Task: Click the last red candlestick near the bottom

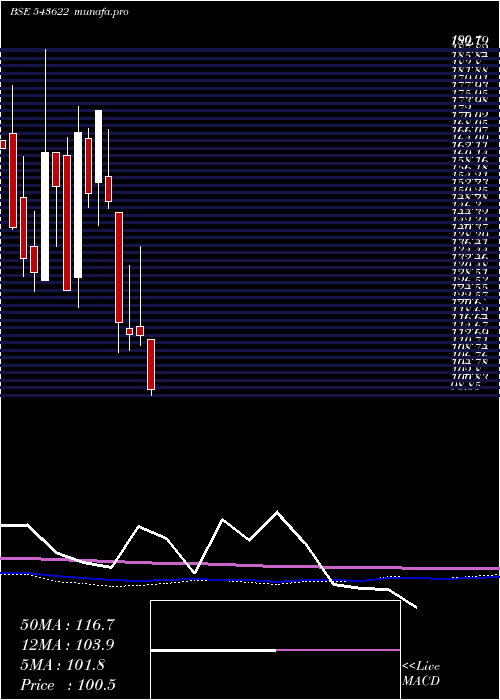Action: click(x=151, y=364)
